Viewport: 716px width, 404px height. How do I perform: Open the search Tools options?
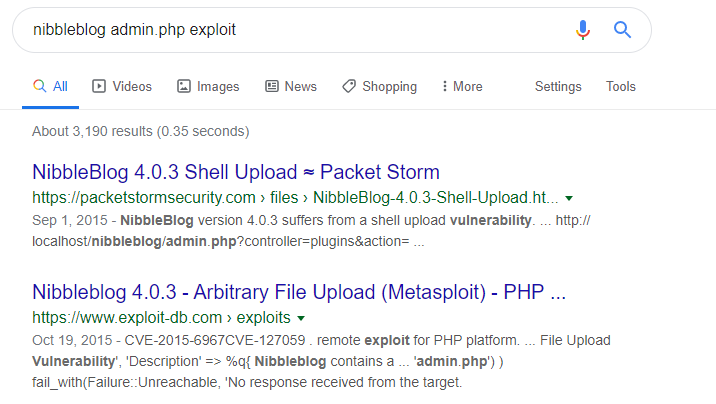621,87
